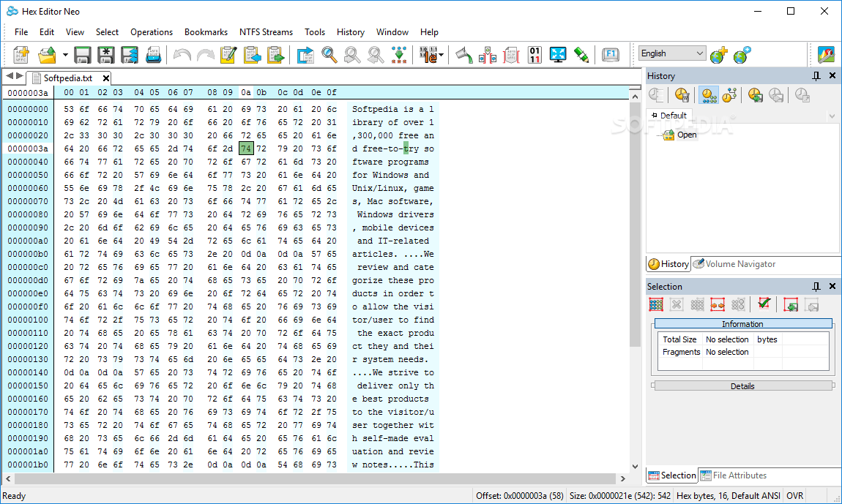Click the Save floppy disk icon
The width and height of the screenshot is (842, 504).
point(82,55)
